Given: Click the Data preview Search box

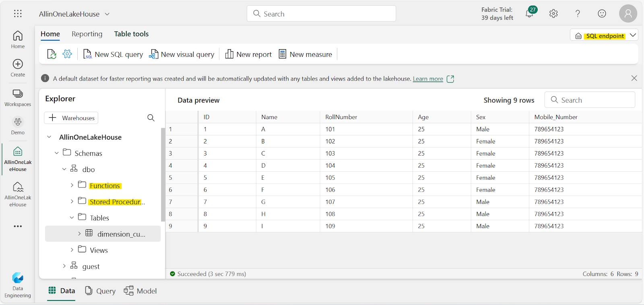Looking at the screenshot, I should click(x=590, y=100).
